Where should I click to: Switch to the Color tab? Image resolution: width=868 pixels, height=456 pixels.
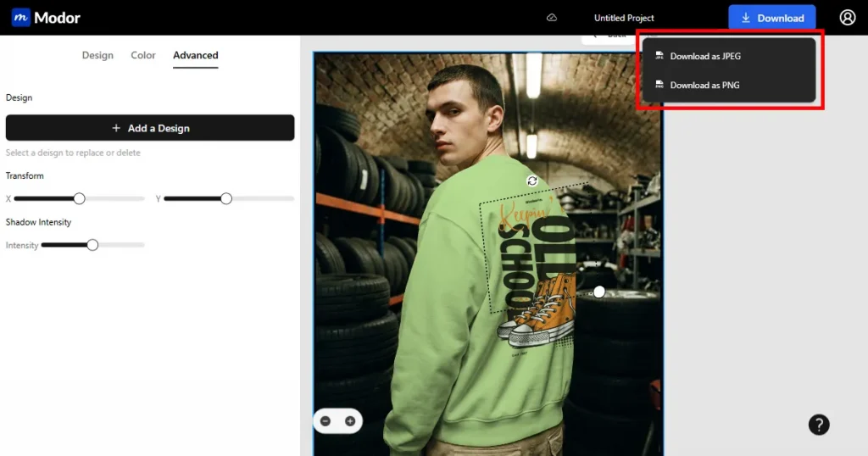(143, 56)
